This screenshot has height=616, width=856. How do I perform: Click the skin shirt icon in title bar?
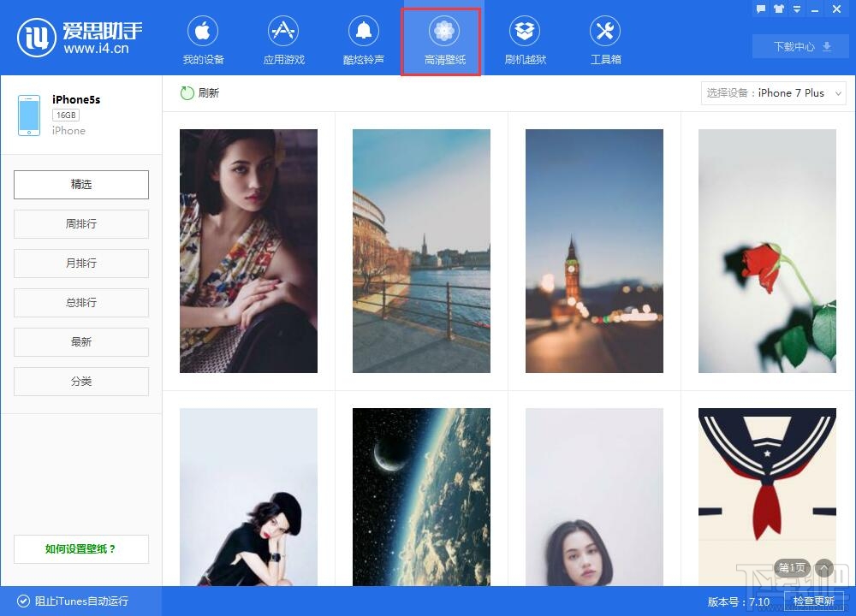point(779,9)
